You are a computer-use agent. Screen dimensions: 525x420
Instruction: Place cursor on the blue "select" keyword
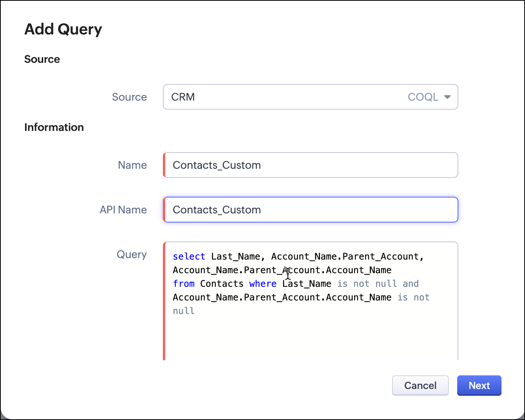pyautogui.click(x=189, y=257)
